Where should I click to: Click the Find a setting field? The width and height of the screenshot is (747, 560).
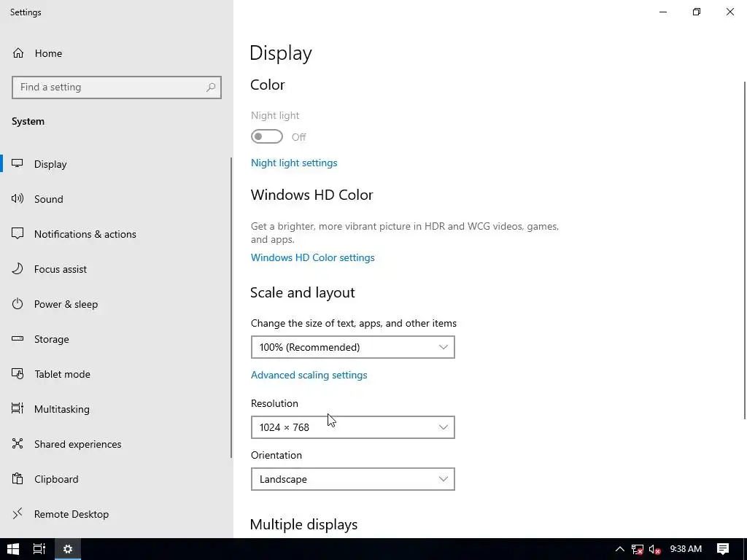[117, 87]
